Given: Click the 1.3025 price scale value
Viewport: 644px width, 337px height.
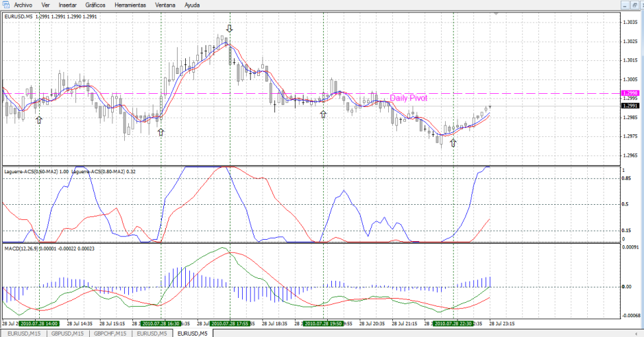Looking at the screenshot, I should [x=630, y=41].
